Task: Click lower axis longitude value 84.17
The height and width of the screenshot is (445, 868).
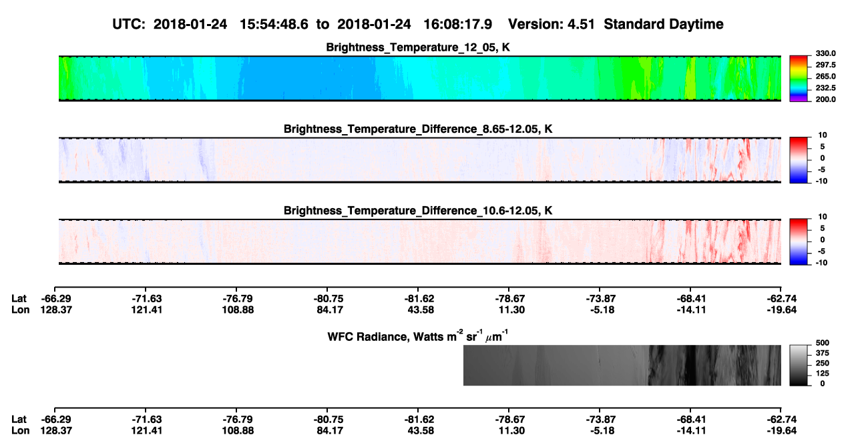Action: pos(327,431)
